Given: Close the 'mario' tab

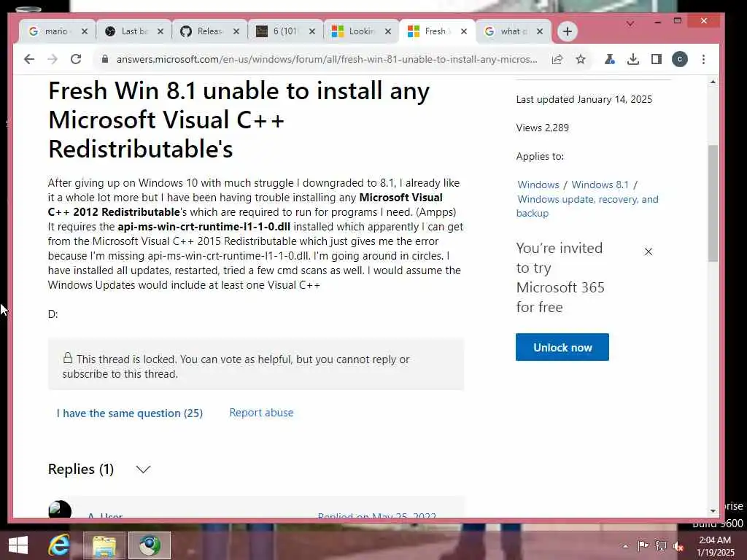Looking at the screenshot, I should 85,31.
